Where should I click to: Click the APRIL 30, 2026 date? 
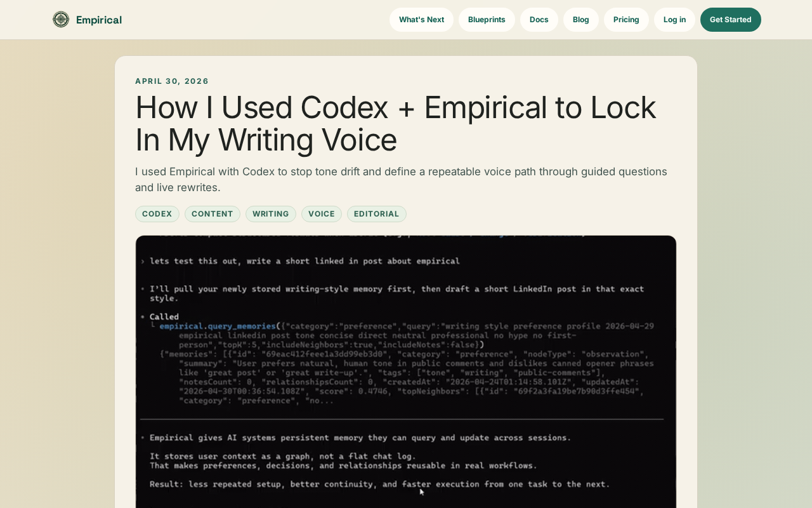172,81
